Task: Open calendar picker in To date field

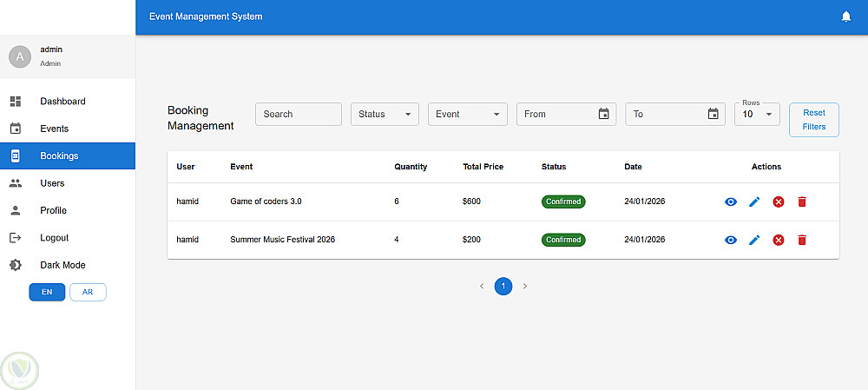Action: pos(713,114)
